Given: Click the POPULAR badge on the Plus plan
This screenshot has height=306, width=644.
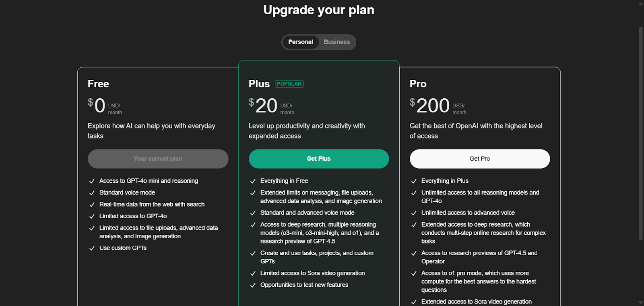Looking at the screenshot, I should [289, 84].
